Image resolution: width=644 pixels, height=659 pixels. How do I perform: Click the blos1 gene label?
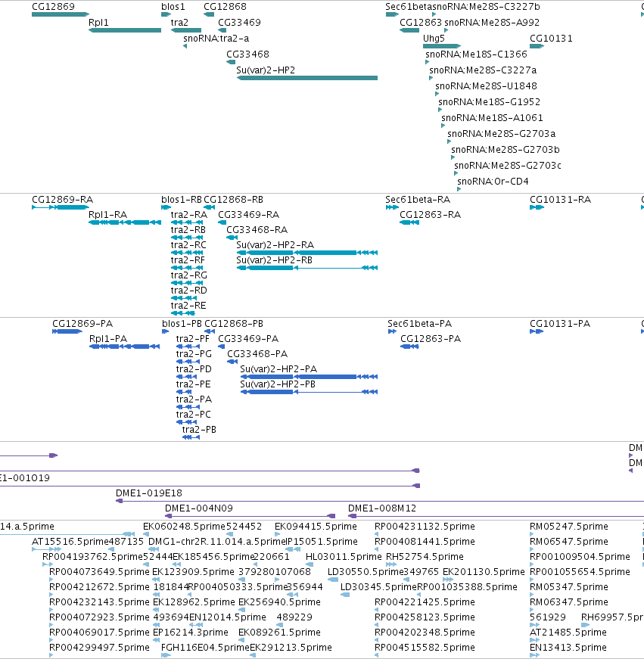(173, 7)
